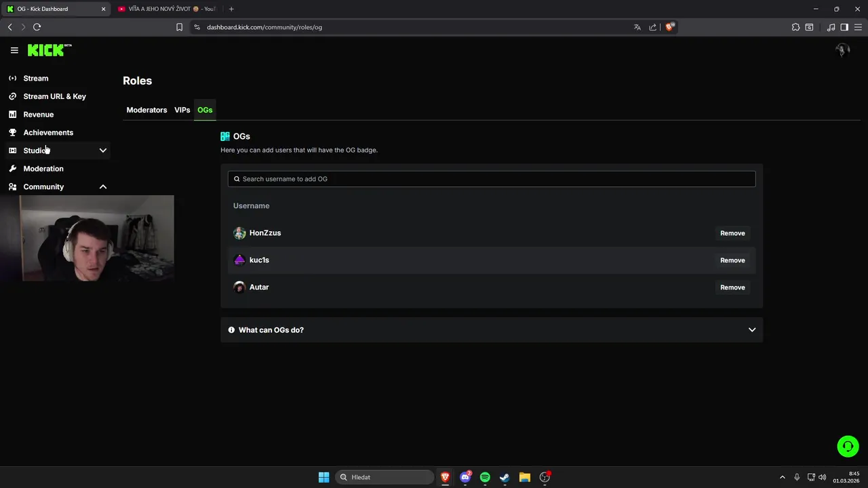The image size is (868, 488).
Task: Click Autar avatar
Action: (x=239, y=287)
